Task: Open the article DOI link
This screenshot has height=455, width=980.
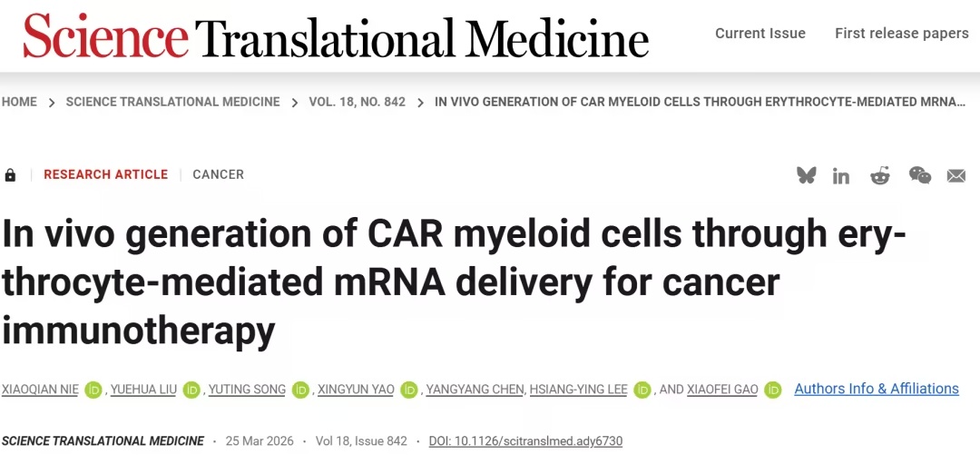Action: click(x=527, y=440)
